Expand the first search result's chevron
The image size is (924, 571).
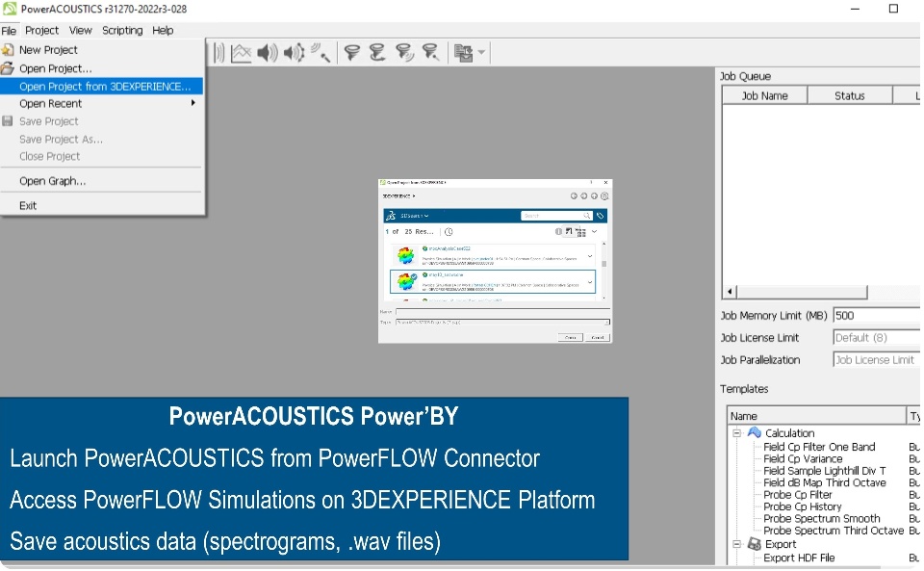coord(590,256)
